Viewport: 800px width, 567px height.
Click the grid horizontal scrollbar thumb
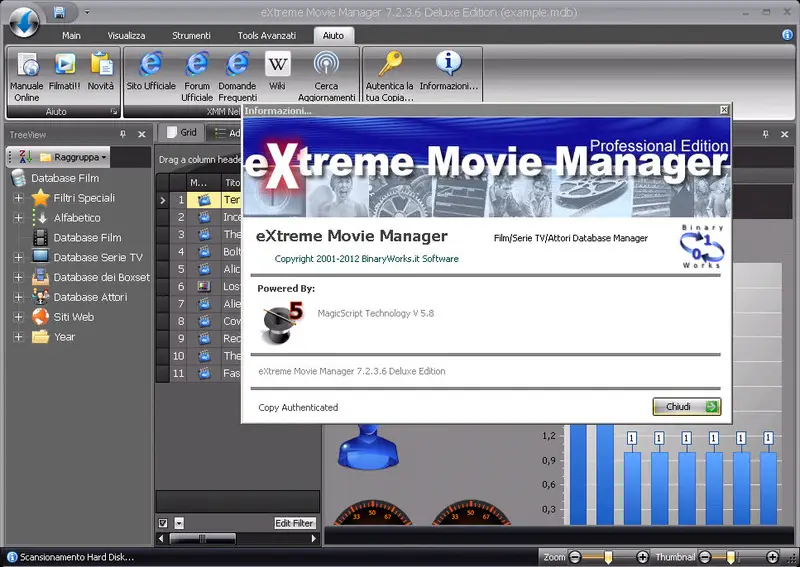coord(203,538)
